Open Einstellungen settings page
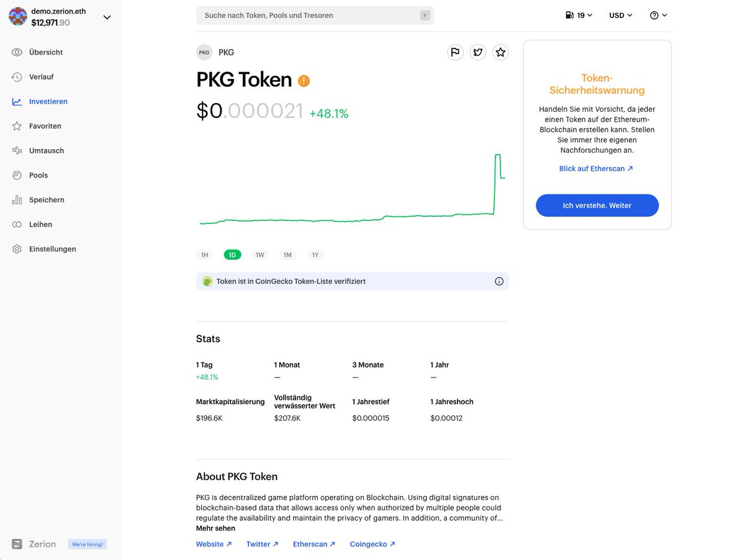The image size is (745, 560). [53, 249]
